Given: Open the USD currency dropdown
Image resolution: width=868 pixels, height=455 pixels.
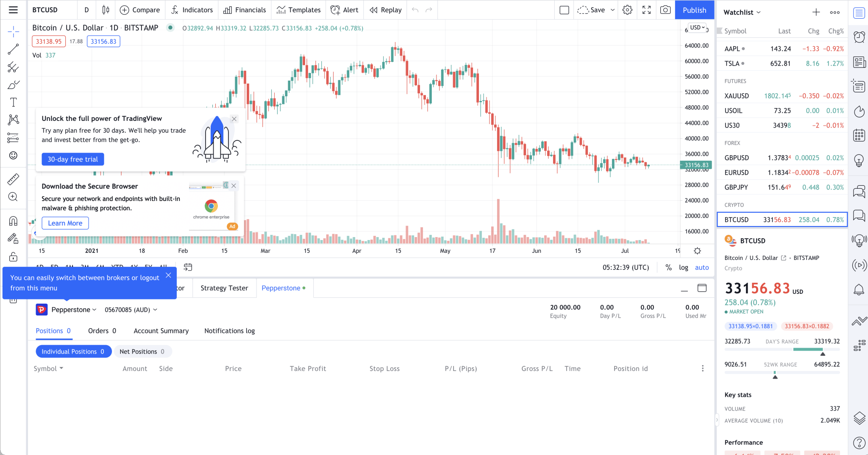Looking at the screenshot, I should [698, 28].
